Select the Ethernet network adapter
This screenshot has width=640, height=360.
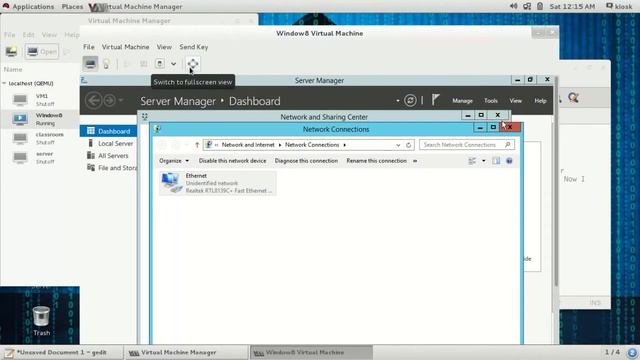(218, 183)
